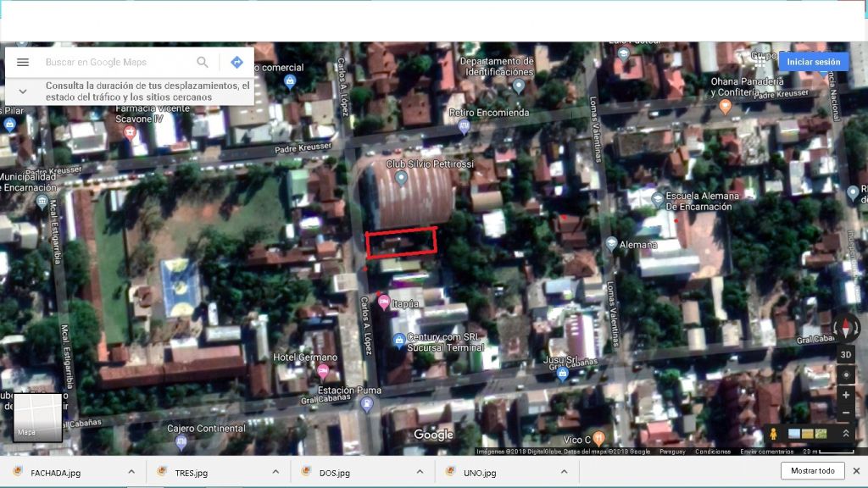Select the Vico C restaurant marker
Screen dimensions: 868x488
(x=598, y=439)
